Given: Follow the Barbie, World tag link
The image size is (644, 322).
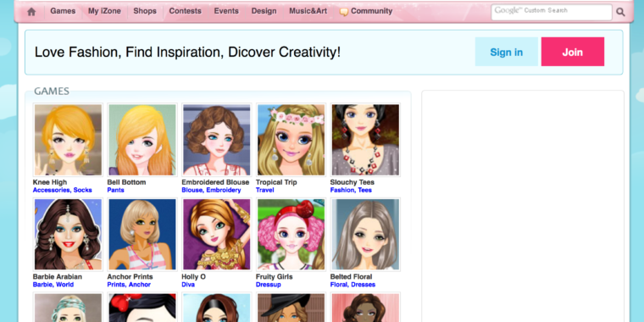Looking at the screenshot, I should (53, 285).
